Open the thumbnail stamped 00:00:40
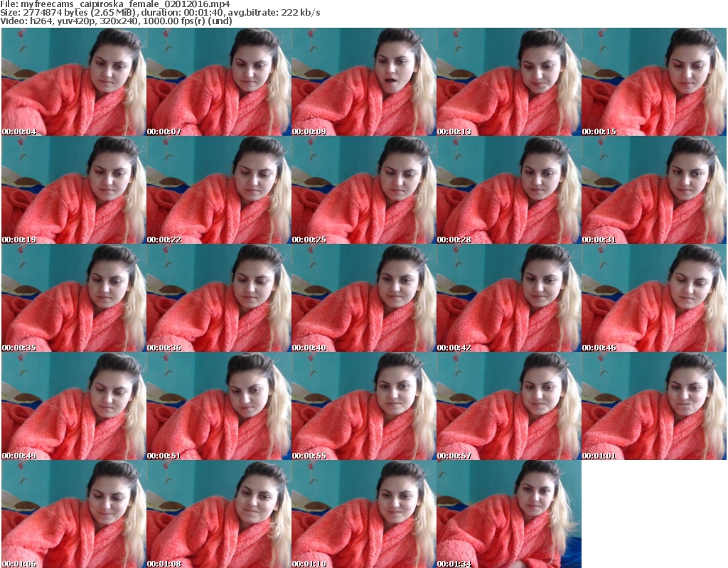Image resolution: width=728 pixels, height=568 pixels. (363, 298)
